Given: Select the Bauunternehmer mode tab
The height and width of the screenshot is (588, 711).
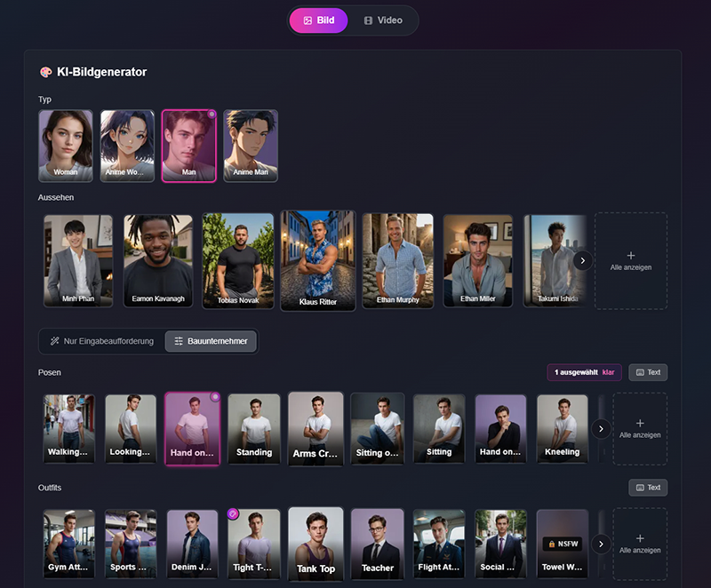Looking at the screenshot, I should tap(211, 341).
